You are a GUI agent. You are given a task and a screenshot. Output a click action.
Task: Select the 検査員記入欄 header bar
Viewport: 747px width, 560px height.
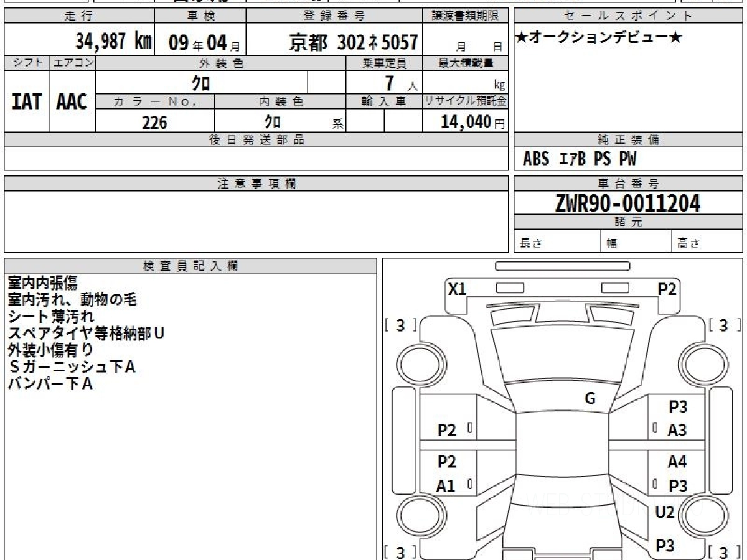(190, 266)
